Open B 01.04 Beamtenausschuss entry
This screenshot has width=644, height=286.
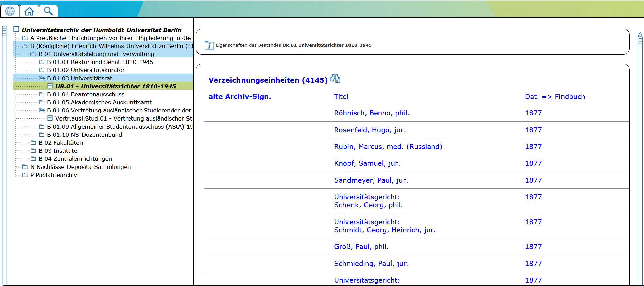tap(86, 94)
